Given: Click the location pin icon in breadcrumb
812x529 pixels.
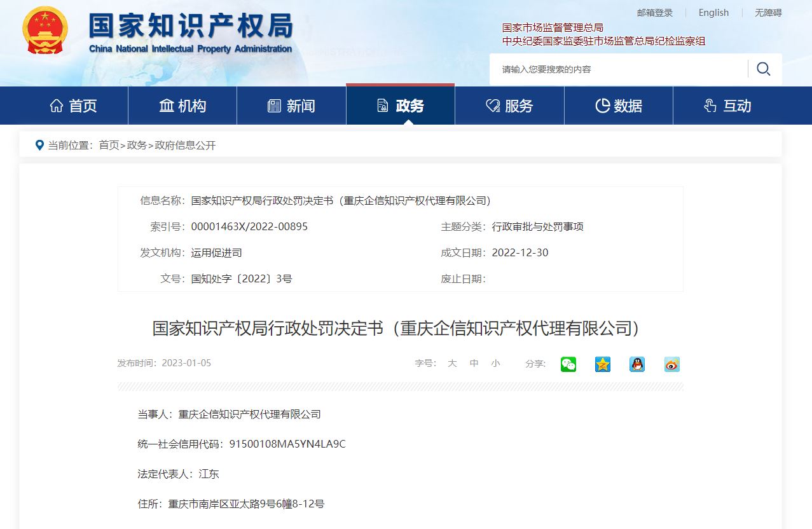Looking at the screenshot, I should 40,145.
